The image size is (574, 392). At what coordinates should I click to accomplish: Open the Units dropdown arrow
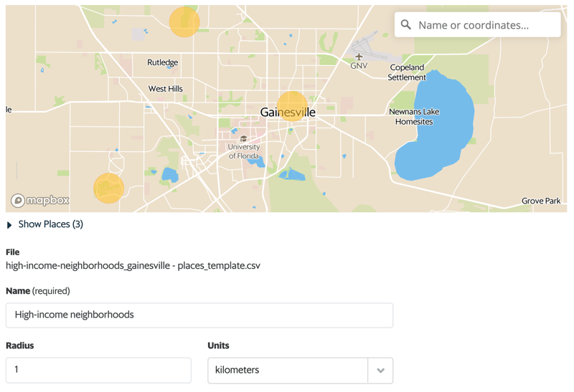(381, 371)
